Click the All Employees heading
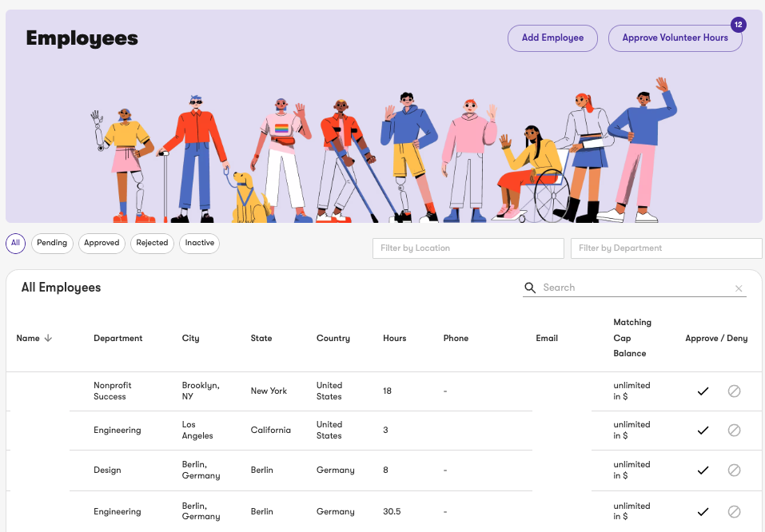Image resolution: width=765 pixels, height=532 pixels. [61, 288]
